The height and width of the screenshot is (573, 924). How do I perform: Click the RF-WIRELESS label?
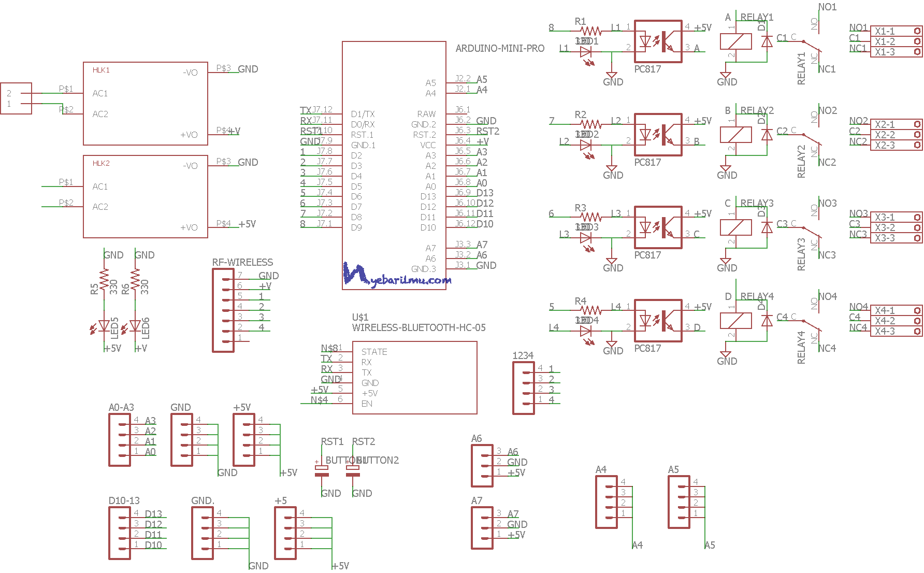point(242,262)
